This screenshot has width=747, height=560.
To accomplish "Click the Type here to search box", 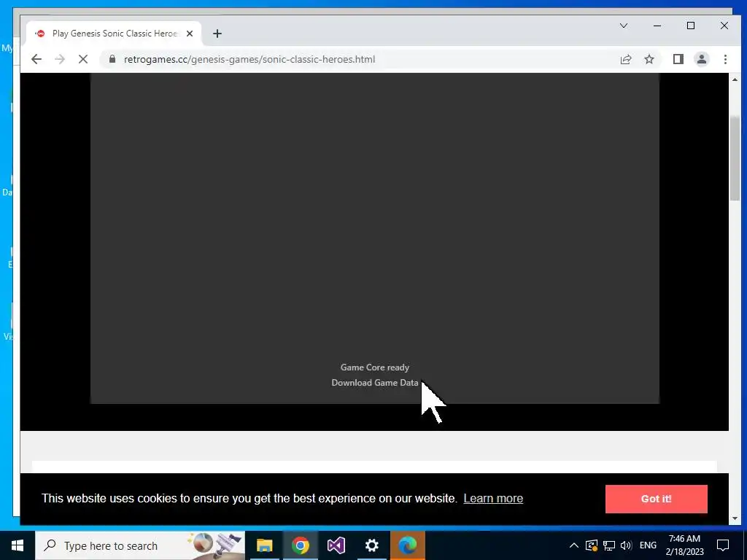I will 139,545.
